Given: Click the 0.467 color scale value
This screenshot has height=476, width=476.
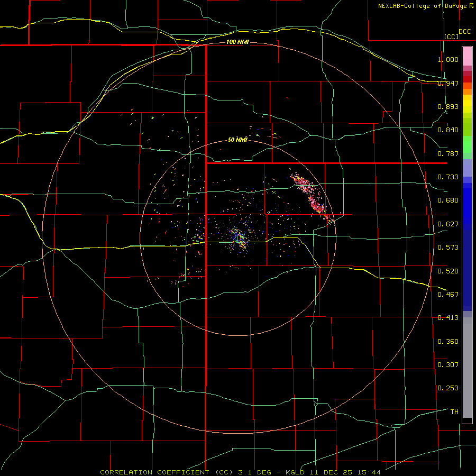Looking at the screenshot, I should click(x=448, y=294).
